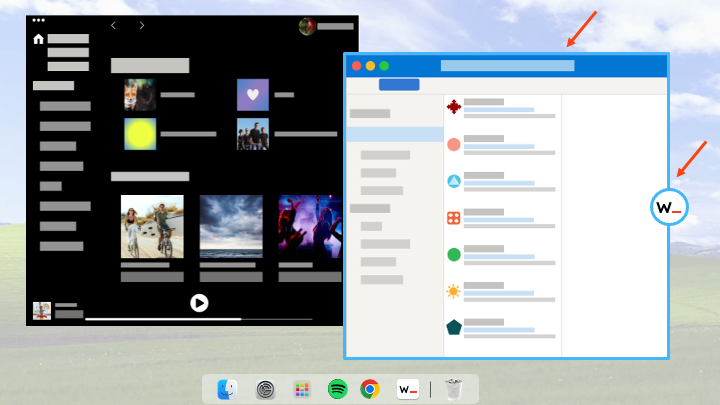Open the W_ app icon in the dock
This screenshot has width=720, height=405.
coord(407,389)
